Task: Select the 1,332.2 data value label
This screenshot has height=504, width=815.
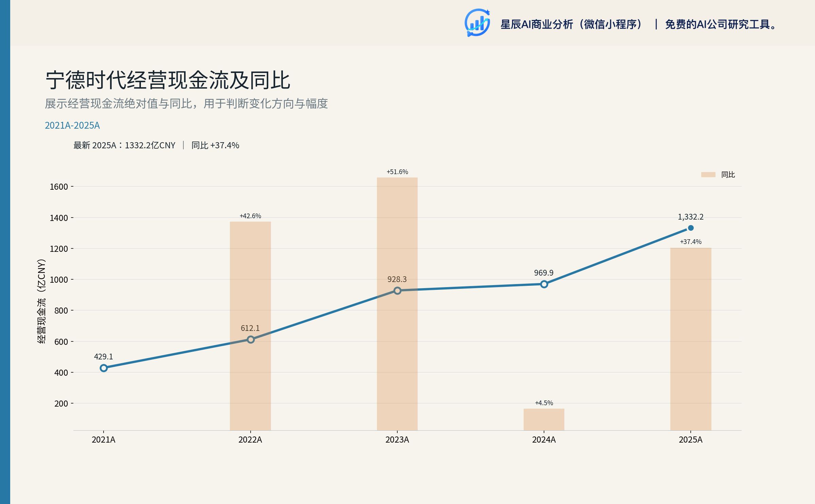Action: coord(691,217)
